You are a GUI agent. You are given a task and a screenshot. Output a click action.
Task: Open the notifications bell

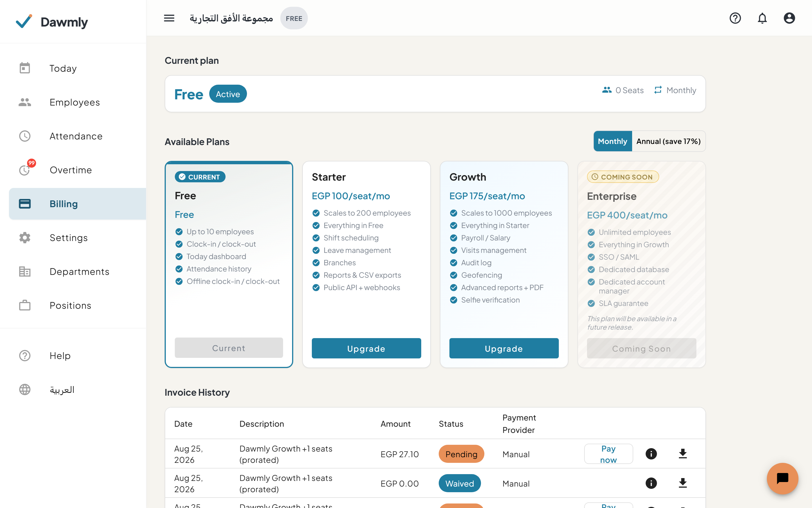pos(762,18)
